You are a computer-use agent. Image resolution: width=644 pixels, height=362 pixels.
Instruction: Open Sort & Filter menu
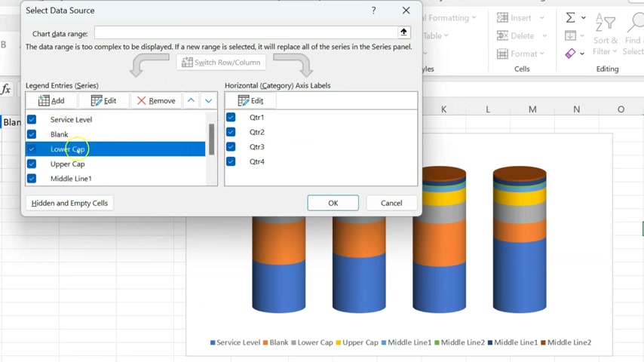[x=606, y=34]
